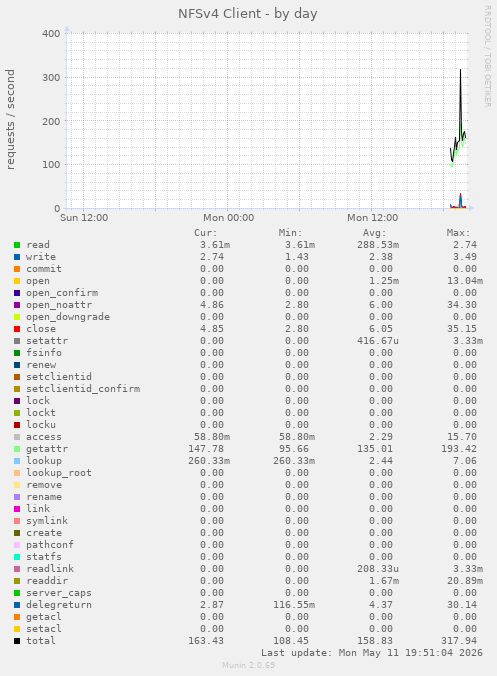The height and width of the screenshot is (676, 497).
Task: Click the gray access legend swatch
Action: 17,437
